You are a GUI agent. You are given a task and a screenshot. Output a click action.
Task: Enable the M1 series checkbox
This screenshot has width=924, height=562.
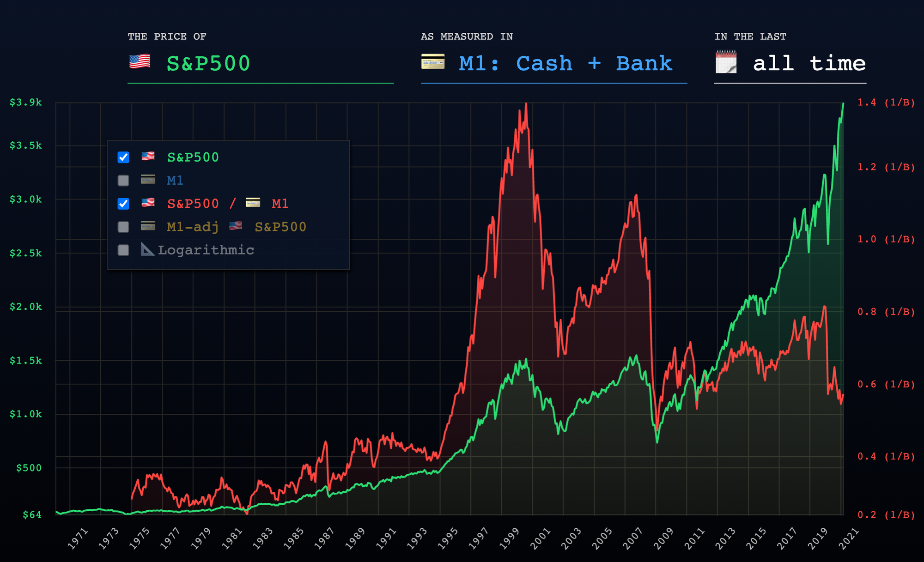(123, 181)
